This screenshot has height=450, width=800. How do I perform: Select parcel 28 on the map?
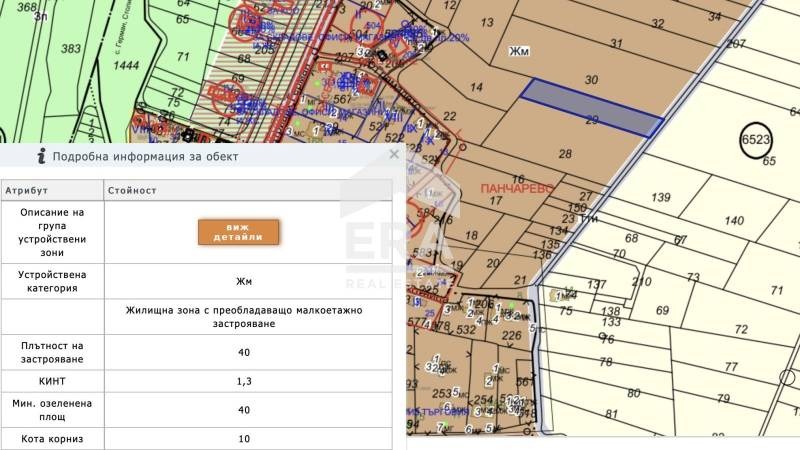click(565, 153)
